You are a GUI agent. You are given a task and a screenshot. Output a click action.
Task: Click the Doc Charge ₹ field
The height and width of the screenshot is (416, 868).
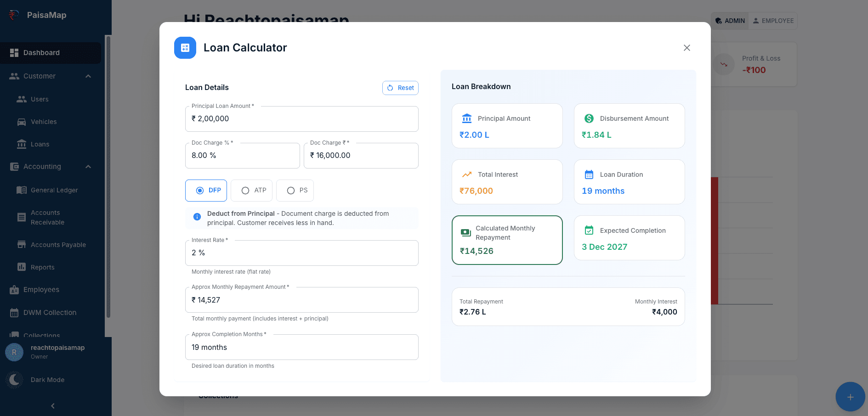point(361,156)
